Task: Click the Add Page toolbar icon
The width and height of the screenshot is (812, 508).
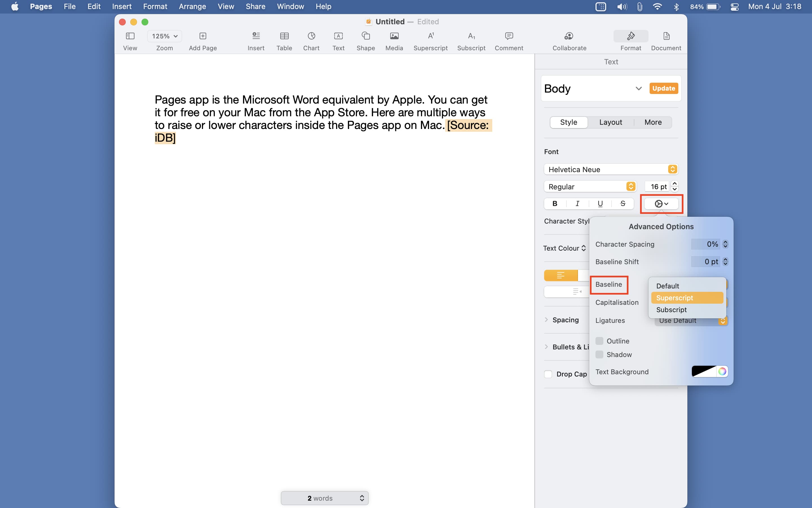Action: 203,36
